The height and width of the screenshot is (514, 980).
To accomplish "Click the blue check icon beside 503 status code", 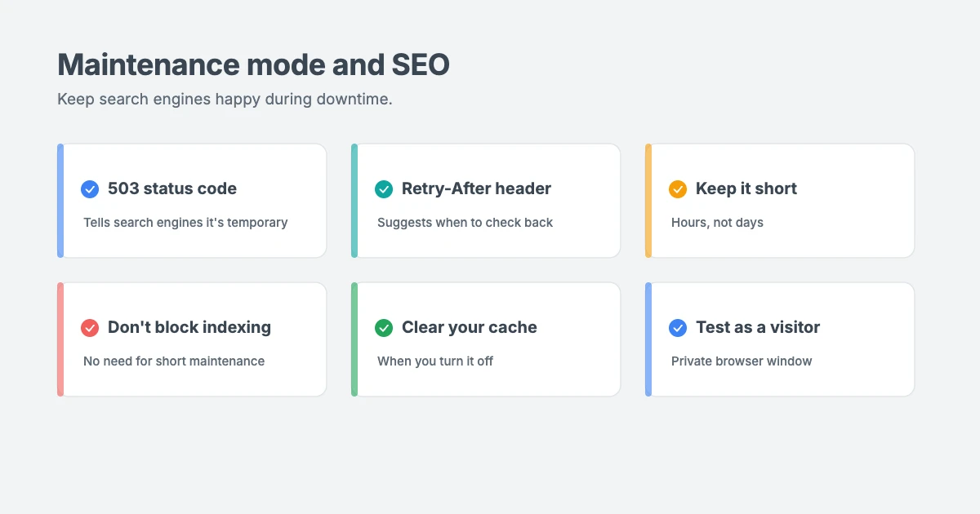I will click(90, 189).
